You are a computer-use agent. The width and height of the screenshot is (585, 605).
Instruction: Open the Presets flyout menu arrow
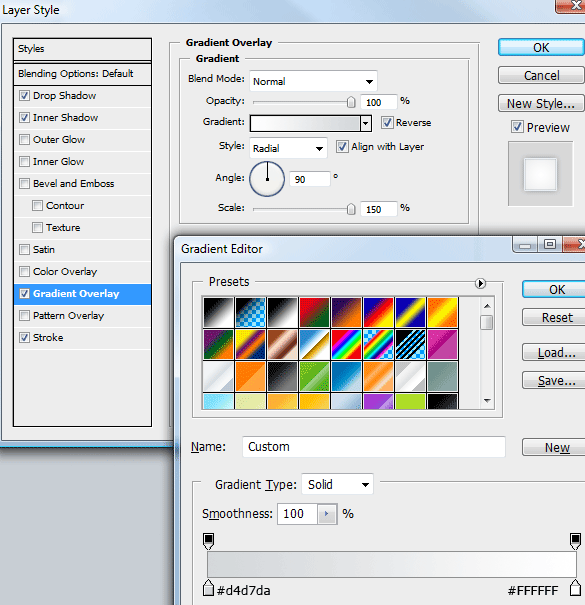tap(480, 284)
